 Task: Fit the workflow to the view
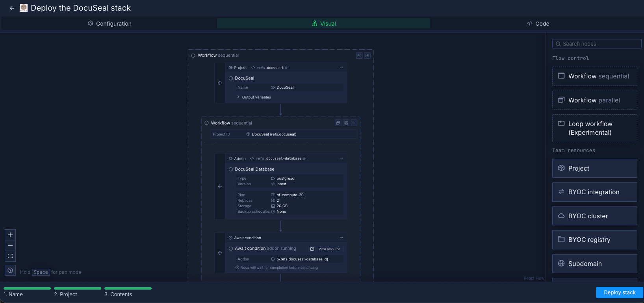[x=10, y=256]
